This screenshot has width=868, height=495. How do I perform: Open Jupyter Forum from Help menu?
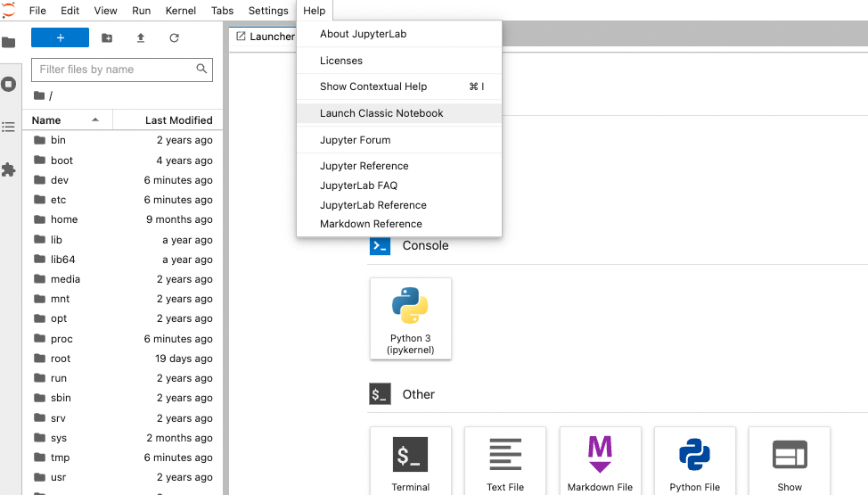point(399,140)
